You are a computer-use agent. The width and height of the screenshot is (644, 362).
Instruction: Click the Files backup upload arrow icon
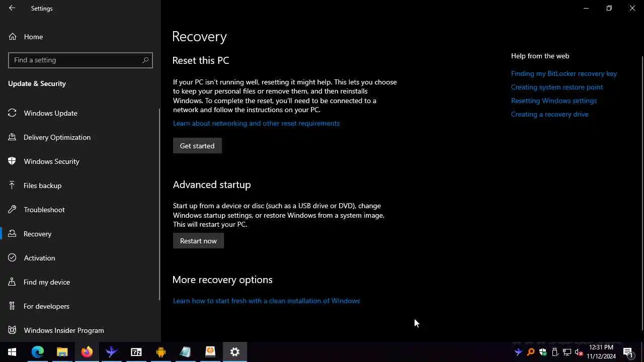[13, 186]
